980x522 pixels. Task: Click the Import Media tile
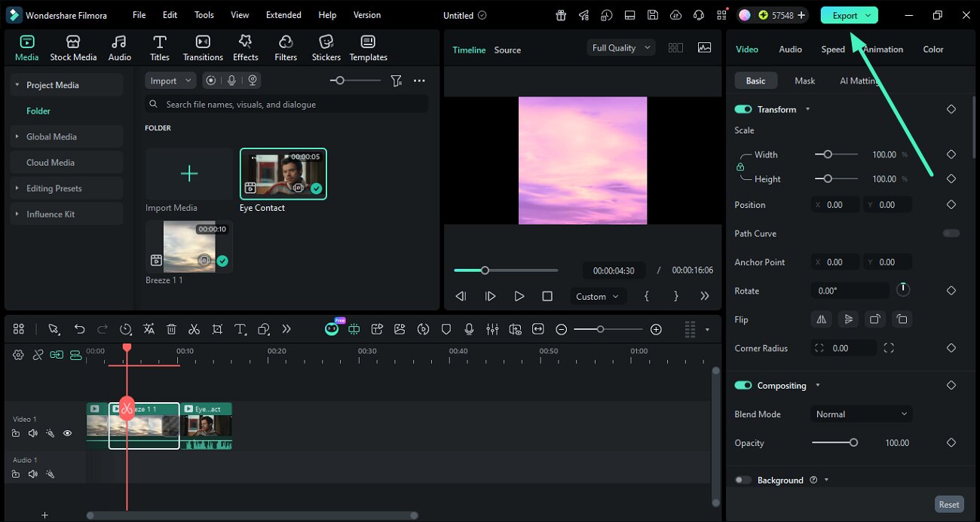coord(189,174)
